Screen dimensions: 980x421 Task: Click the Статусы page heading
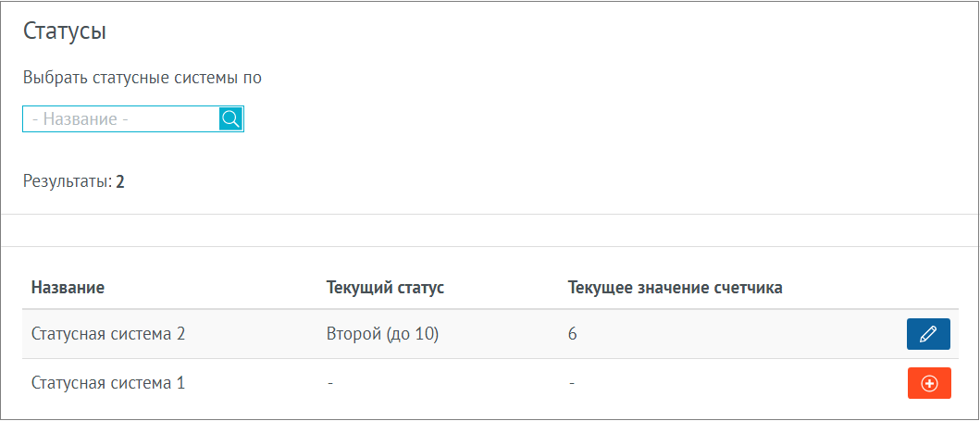[x=65, y=31]
